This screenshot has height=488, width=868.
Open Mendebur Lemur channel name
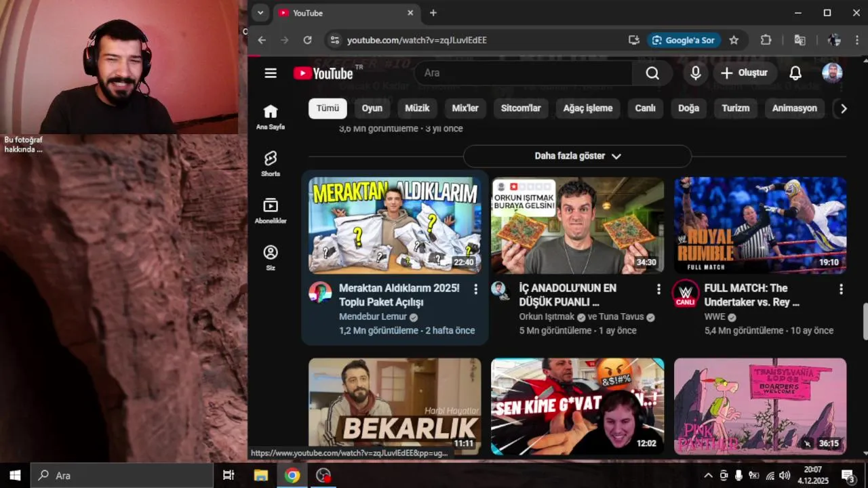pyautogui.click(x=373, y=317)
